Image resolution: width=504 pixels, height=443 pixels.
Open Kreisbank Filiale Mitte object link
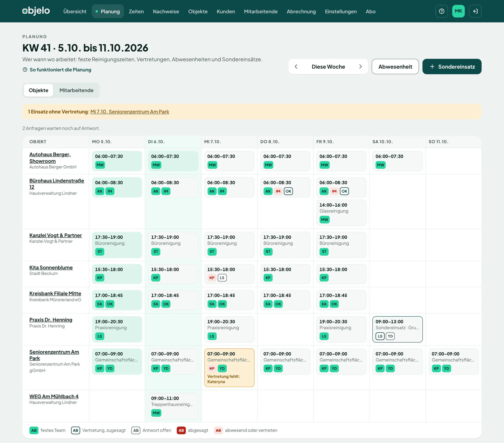tap(55, 293)
